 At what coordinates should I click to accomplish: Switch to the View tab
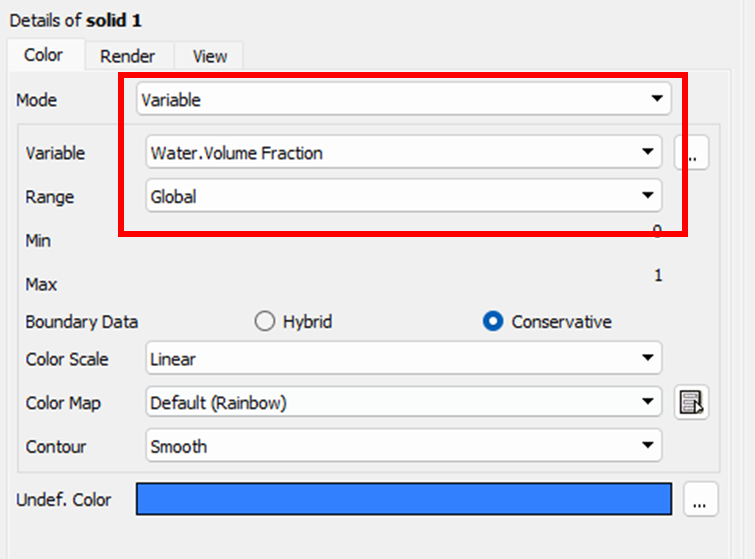tap(210, 56)
